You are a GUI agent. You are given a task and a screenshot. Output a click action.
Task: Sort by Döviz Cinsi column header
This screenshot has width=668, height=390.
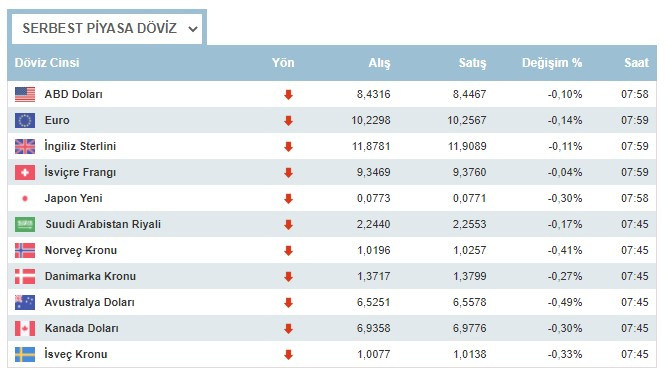(x=47, y=63)
